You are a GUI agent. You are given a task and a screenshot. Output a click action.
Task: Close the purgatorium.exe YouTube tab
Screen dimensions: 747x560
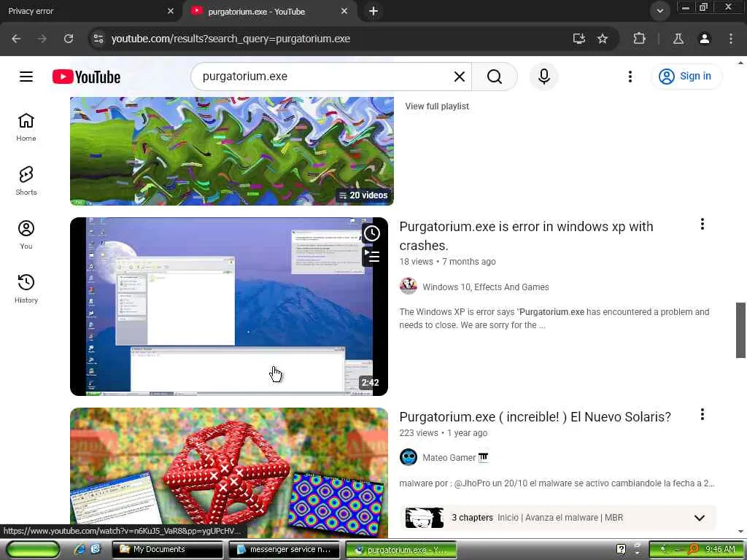coord(344,11)
